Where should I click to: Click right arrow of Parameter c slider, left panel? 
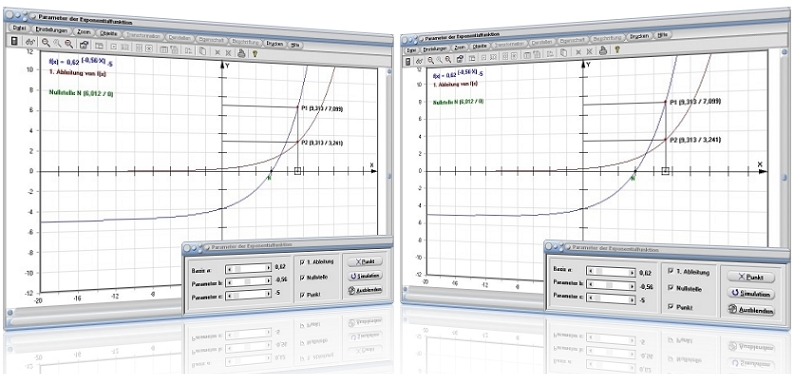[x=268, y=294]
